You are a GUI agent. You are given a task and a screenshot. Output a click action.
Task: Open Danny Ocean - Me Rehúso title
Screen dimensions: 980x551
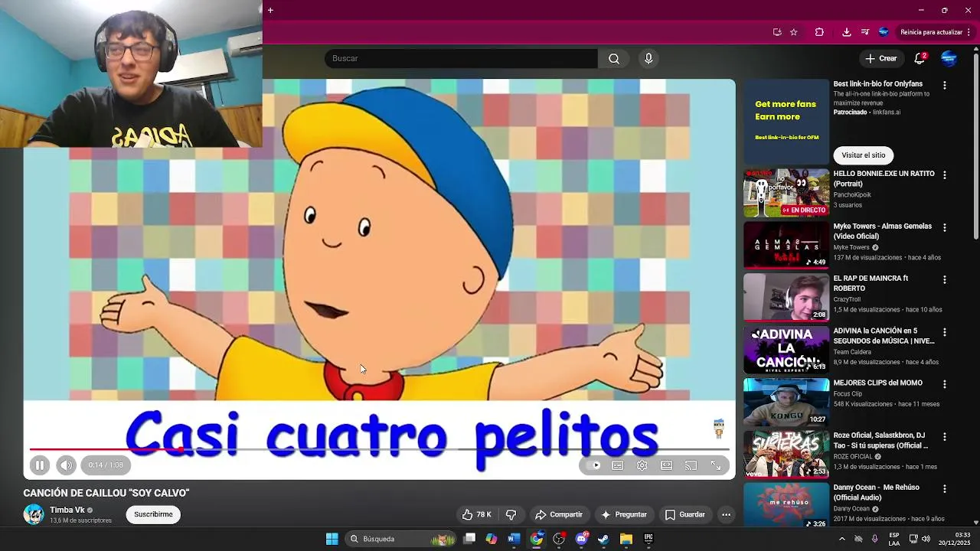point(876,492)
